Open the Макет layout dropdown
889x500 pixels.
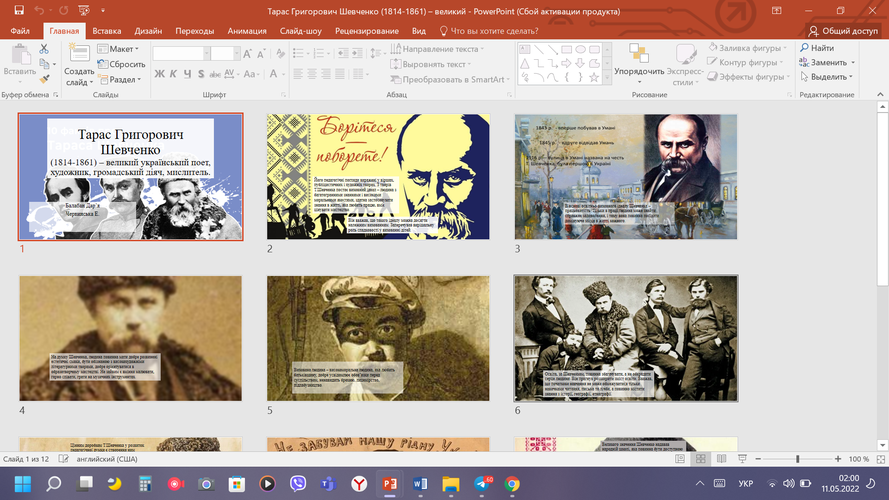118,49
